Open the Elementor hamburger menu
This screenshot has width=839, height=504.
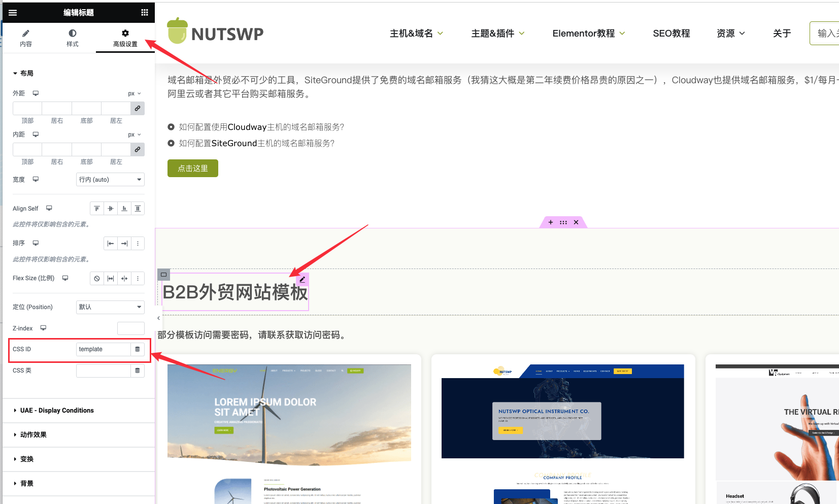click(12, 12)
